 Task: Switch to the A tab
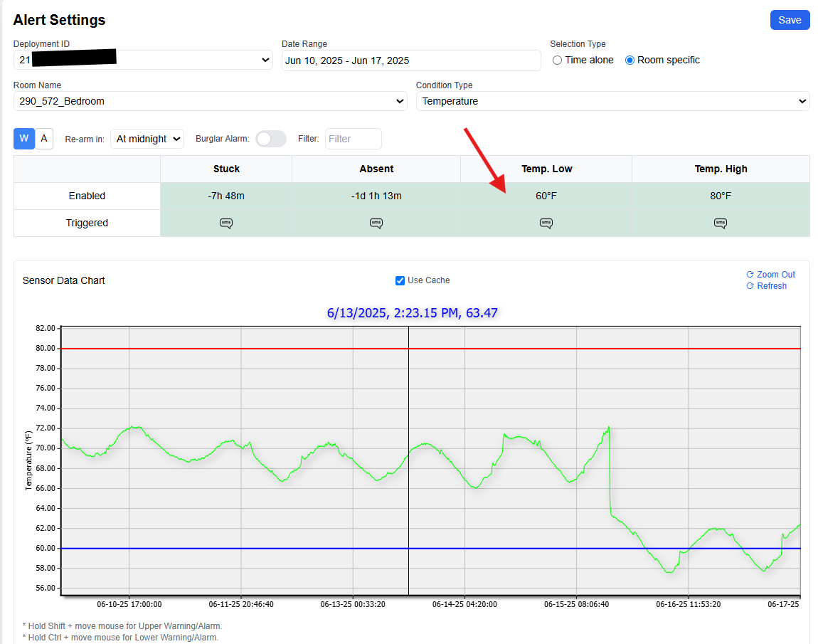point(44,139)
